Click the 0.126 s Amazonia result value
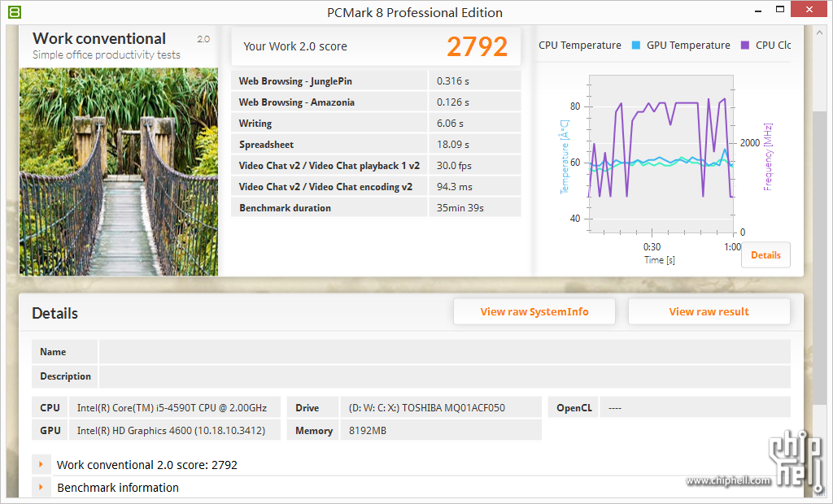833x504 pixels. (x=452, y=102)
